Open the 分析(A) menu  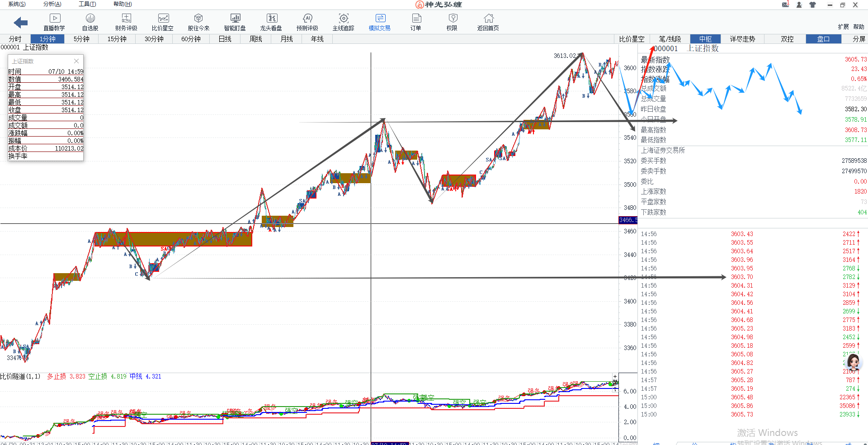pyautogui.click(x=52, y=4)
